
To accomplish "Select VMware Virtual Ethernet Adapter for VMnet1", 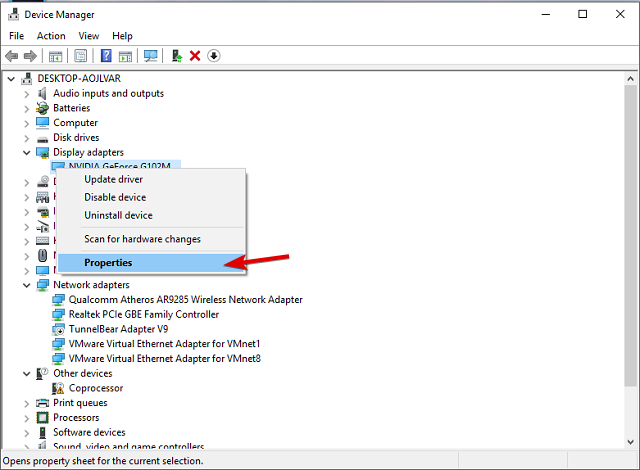I will pyautogui.click(x=164, y=344).
